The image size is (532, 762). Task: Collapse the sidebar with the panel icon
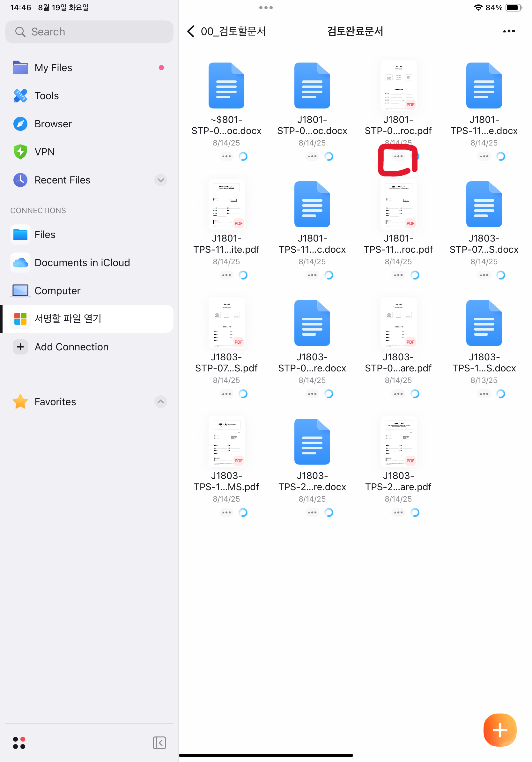coord(159,743)
